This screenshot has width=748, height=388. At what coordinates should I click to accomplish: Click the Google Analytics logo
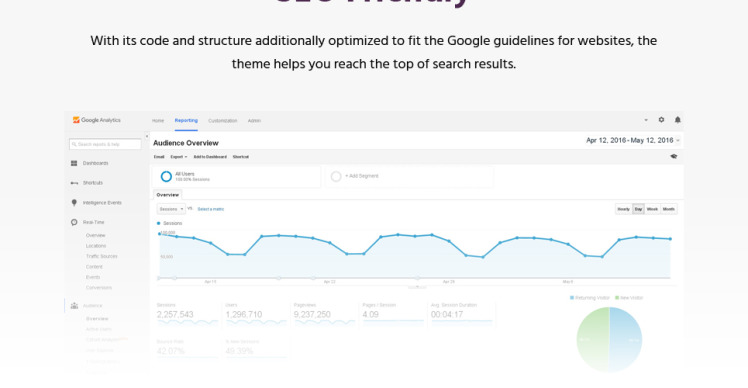(x=97, y=120)
